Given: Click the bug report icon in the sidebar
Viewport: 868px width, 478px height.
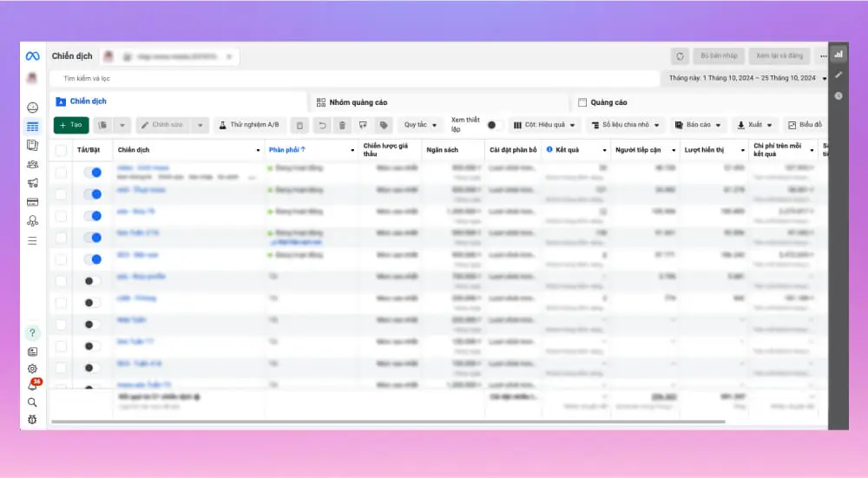Looking at the screenshot, I should tap(32, 419).
